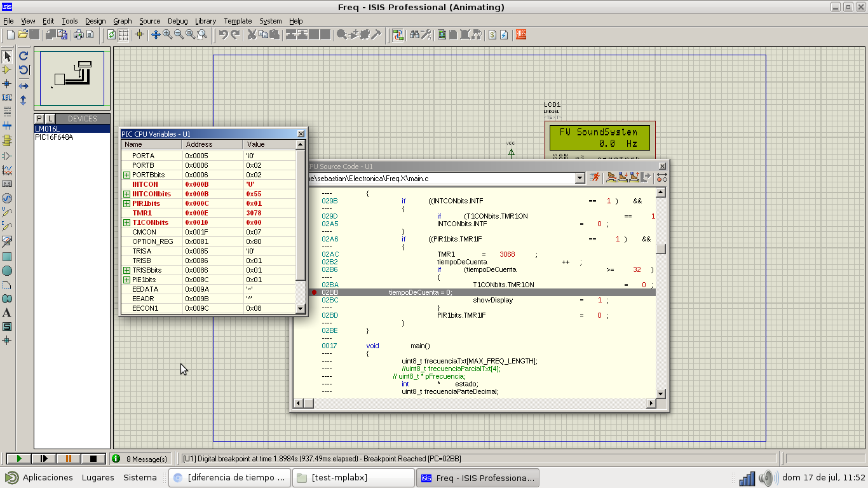Image resolution: width=868 pixels, height=488 pixels.
Task: Open the Tools menu
Action: tap(70, 21)
